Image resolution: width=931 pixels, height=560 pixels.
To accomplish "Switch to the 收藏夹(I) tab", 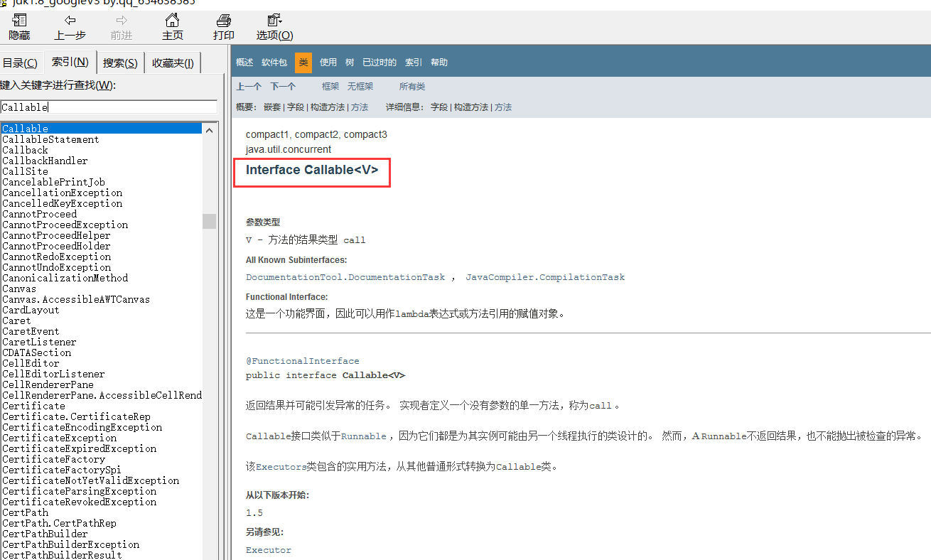I will click(173, 63).
